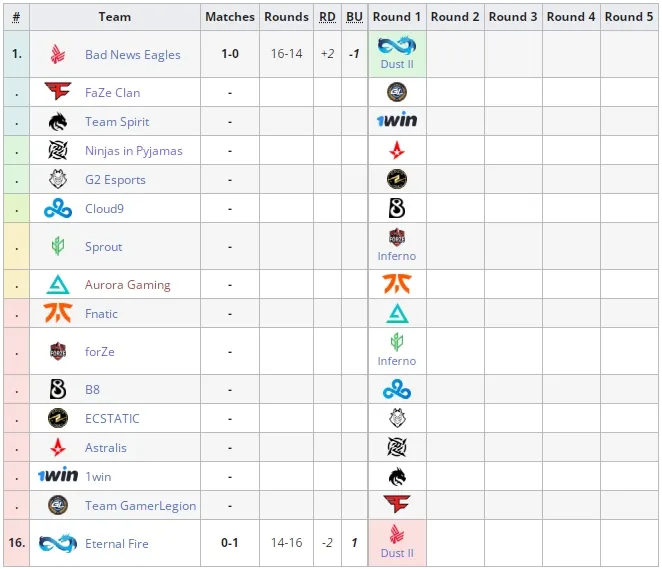Open the Aurora Gaming team link
The width and height of the screenshot is (662, 569).
(128, 285)
